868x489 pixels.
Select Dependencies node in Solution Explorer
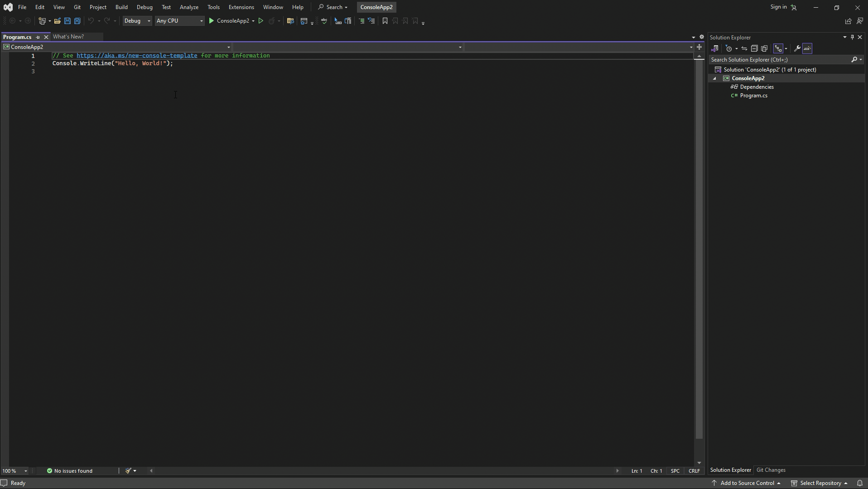pyautogui.click(x=757, y=87)
